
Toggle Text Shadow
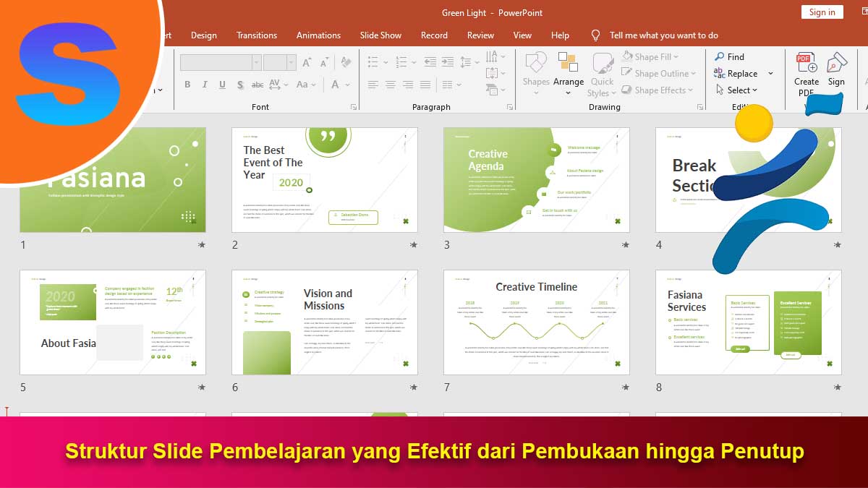coord(239,85)
